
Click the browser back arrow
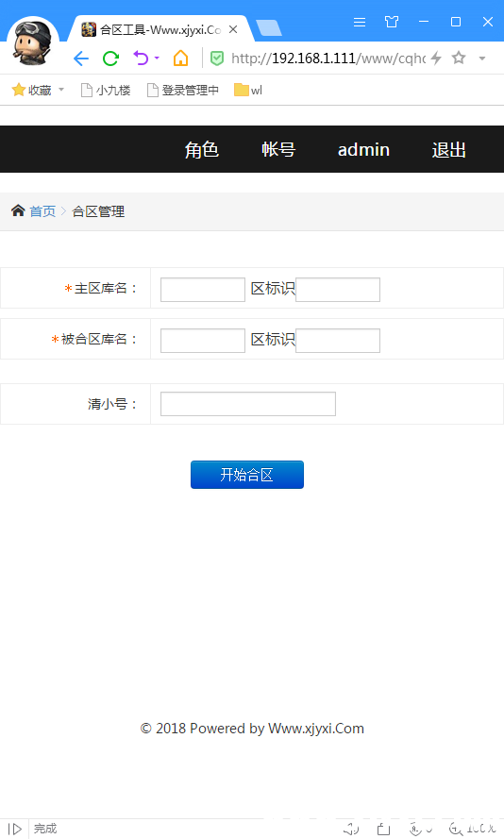pyautogui.click(x=81, y=59)
